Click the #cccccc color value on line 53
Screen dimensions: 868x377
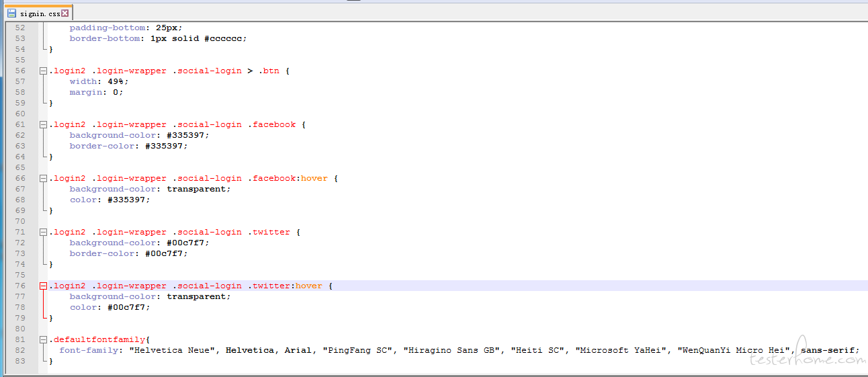pyautogui.click(x=224, y=38)
